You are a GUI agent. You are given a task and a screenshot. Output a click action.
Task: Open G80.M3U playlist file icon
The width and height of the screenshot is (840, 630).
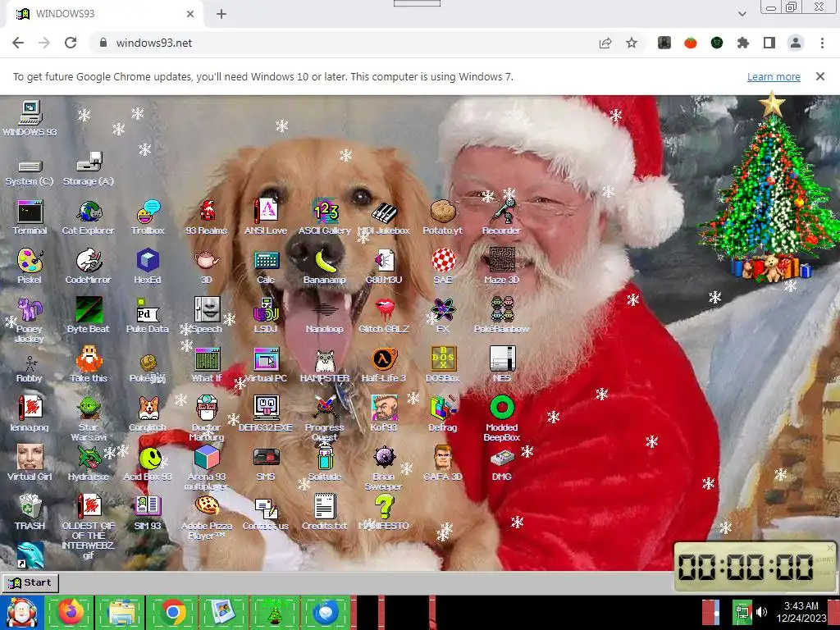[x=384, y=267]
